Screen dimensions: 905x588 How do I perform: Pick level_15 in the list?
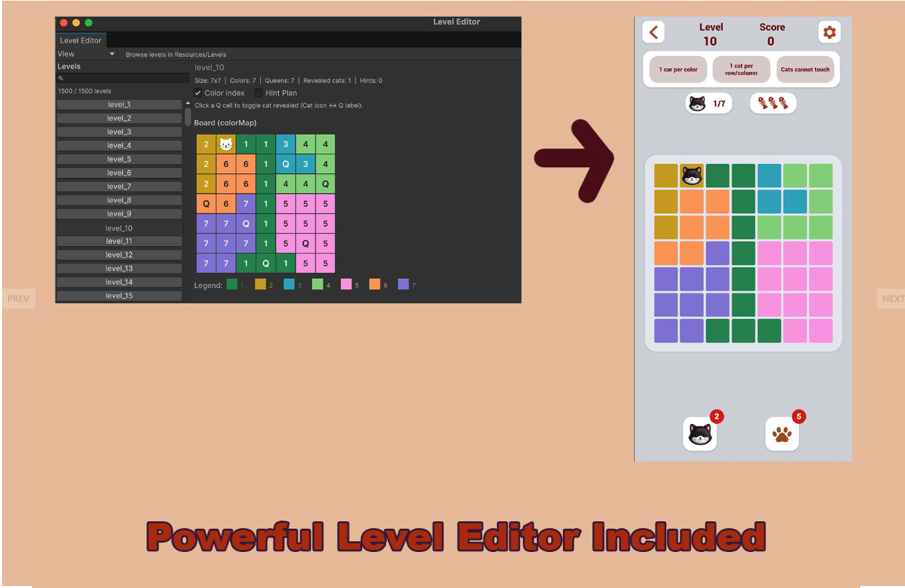click(119, 296)
